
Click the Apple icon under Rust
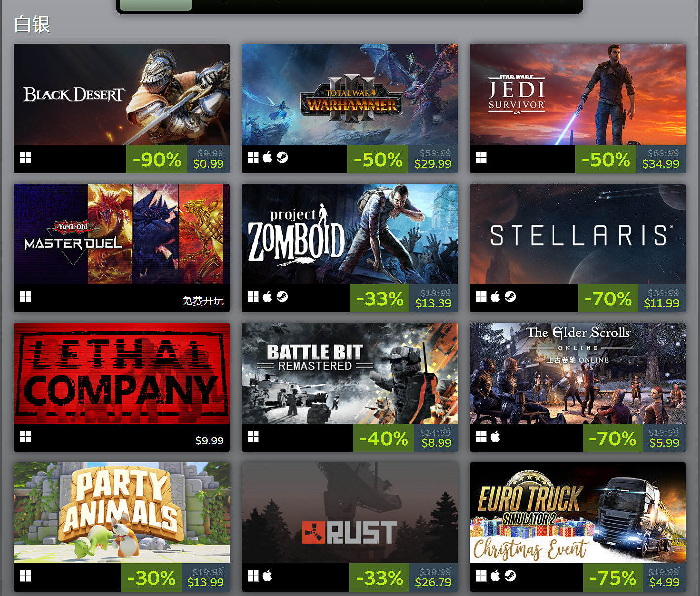pos(267,576)
